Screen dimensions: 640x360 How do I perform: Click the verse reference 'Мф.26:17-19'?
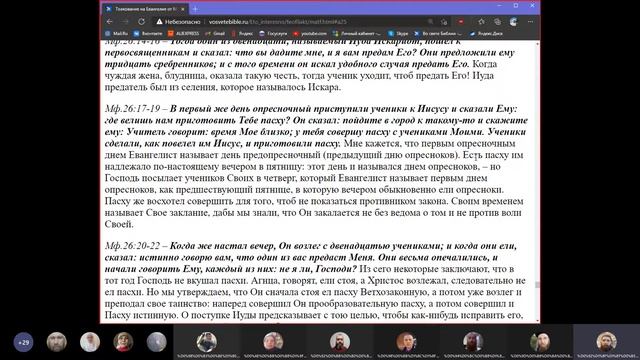click(132, 109)
